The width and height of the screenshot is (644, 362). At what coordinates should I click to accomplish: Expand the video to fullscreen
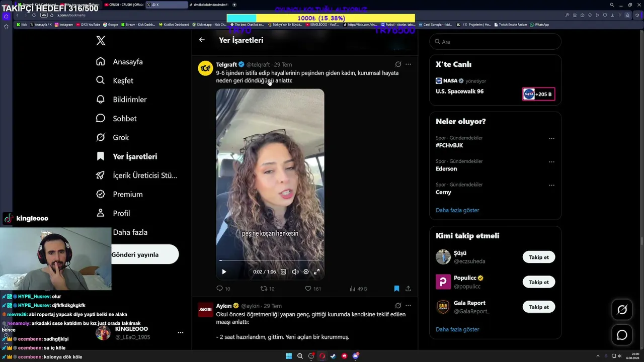(317, 272)
